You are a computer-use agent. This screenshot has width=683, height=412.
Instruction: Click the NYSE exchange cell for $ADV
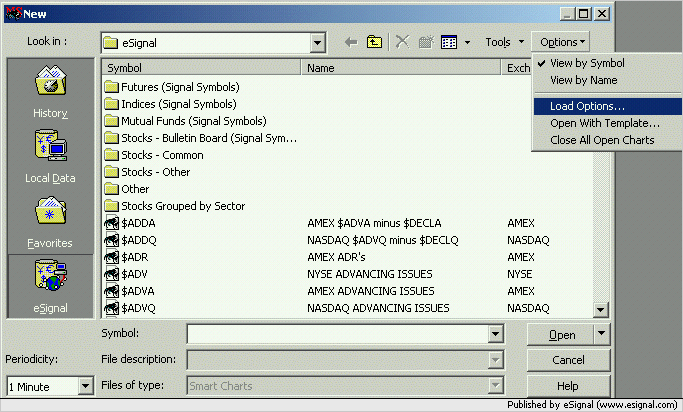(x=520, y=274)
